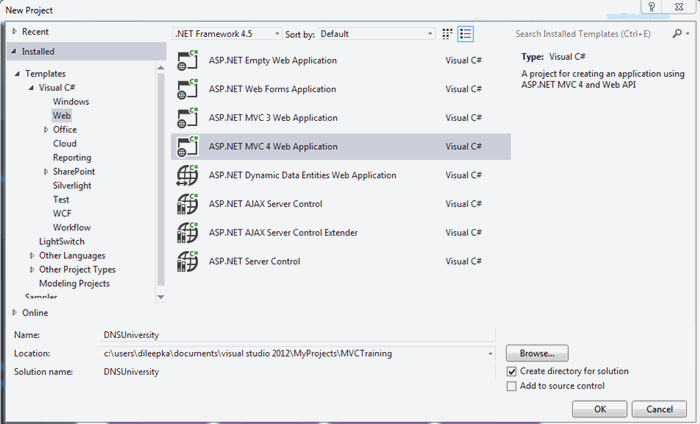The width and height of the screenshot is (700, 424).
Task: Open the .NET Framework 4.5 version dropdown
Action: point(227,34)
